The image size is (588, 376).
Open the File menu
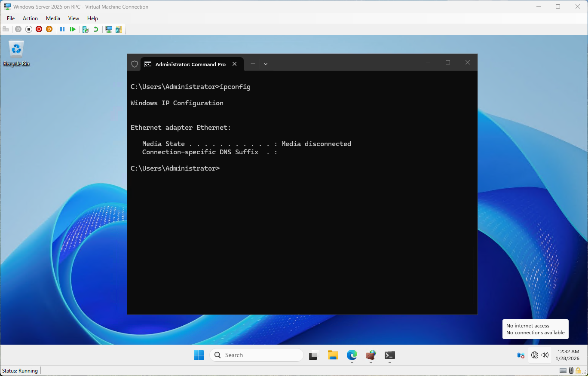pyautogui.click(x=11, y=18)
